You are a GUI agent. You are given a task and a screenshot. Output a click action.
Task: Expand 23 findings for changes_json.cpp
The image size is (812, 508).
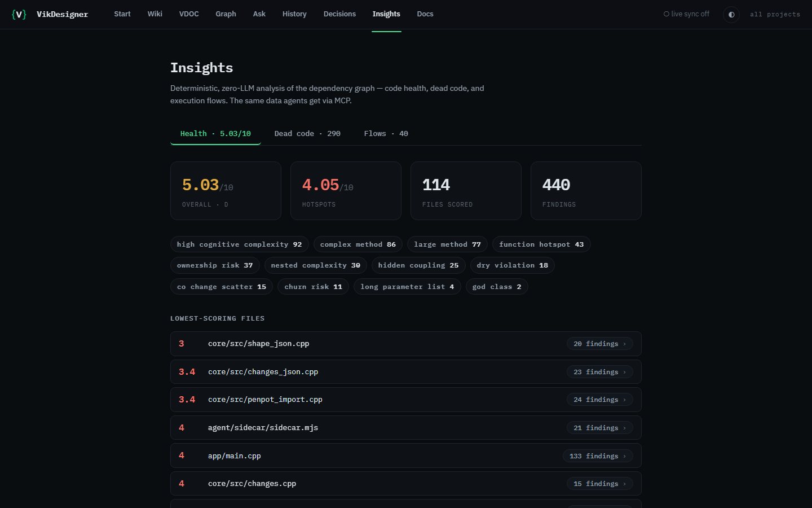[599, 372]
